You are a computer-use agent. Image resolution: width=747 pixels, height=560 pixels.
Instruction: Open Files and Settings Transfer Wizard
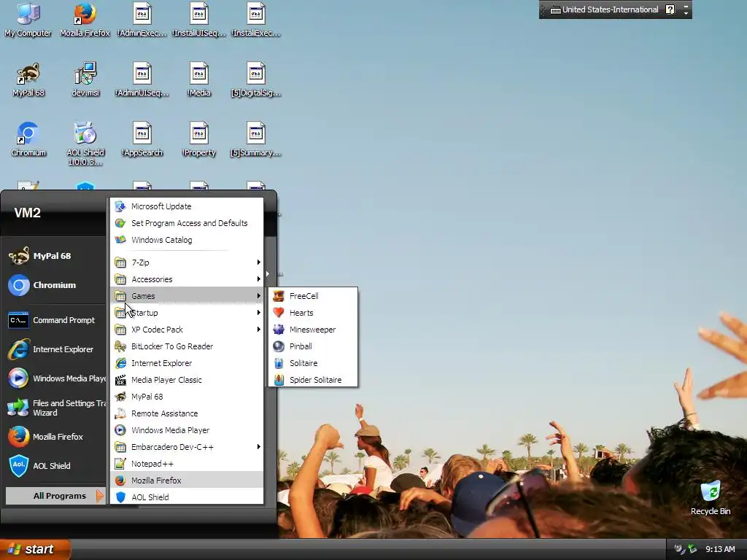tap(55, 408)
